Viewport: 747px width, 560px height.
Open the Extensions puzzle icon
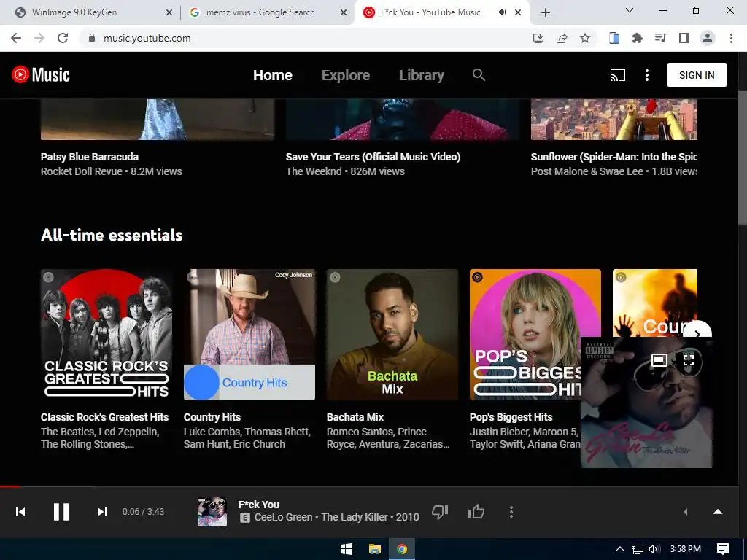637,38
